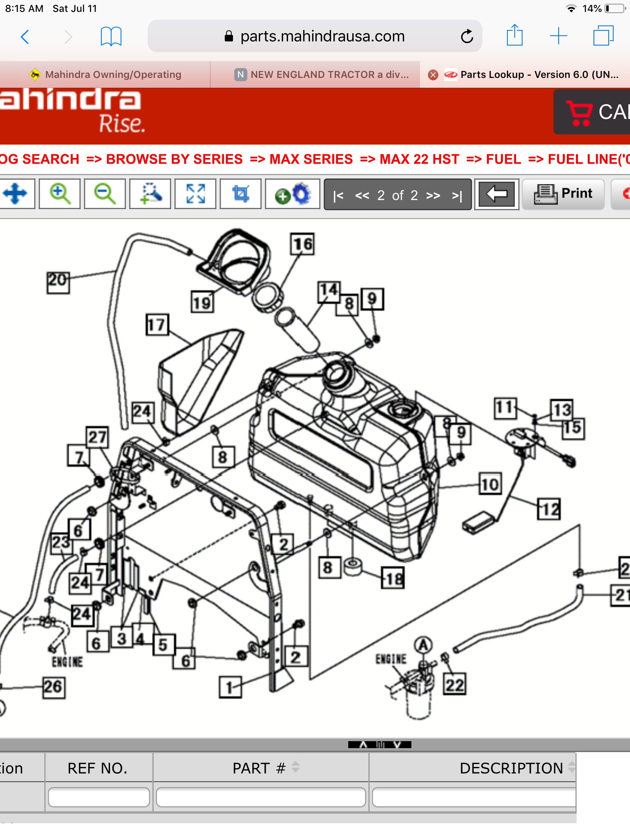Click the gear with green plus icon
Viewport: 630px width, 840px height.
pyautogui.click(x=292, y=194)
